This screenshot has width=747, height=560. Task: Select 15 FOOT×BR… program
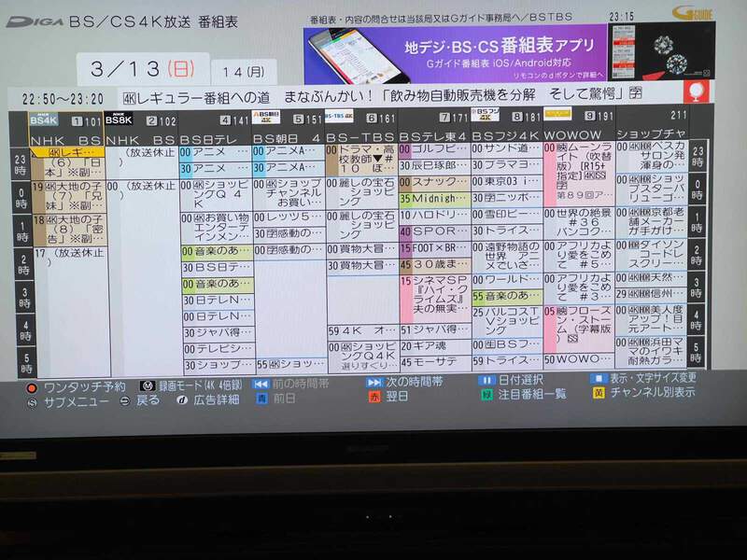(435, 248)
